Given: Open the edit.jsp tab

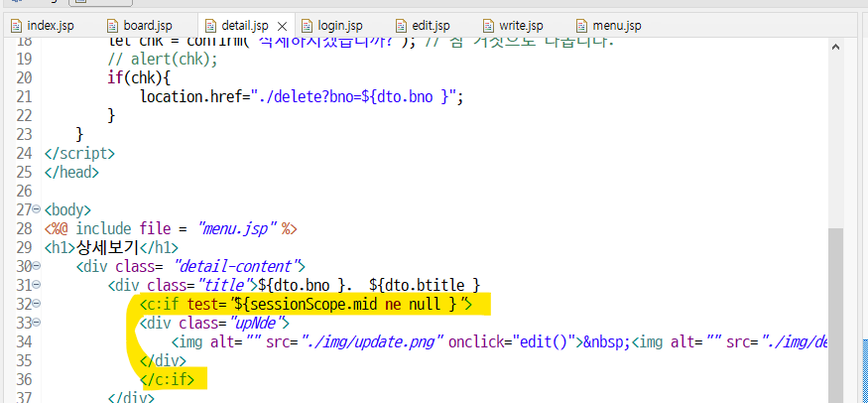Looking at the screenshot, I should pos(423,26).
